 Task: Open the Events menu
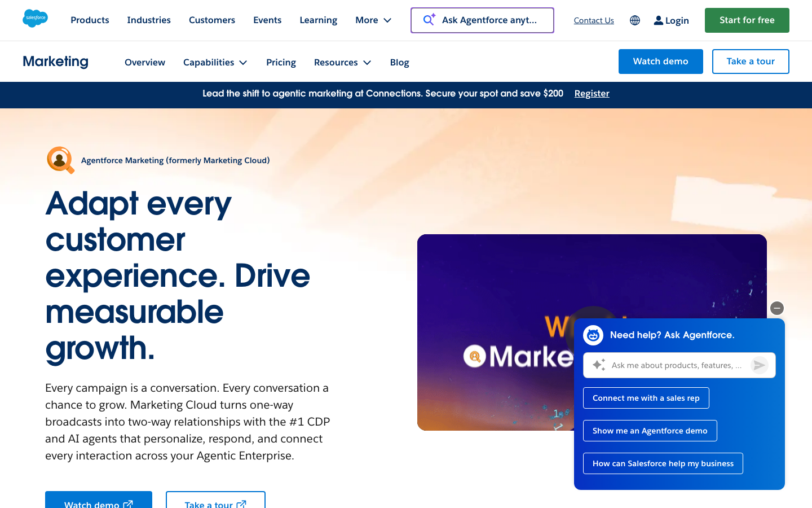pos(267,20)
